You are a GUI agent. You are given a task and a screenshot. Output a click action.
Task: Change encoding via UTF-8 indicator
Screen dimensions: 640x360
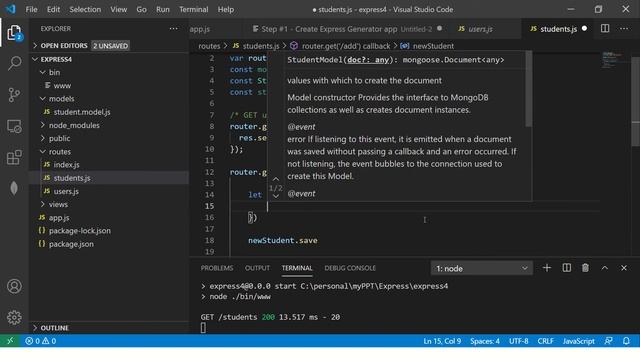click(x=518, y=341)
